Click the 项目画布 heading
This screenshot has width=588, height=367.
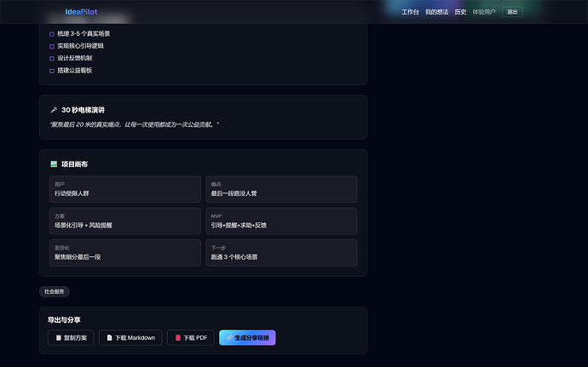[74, 164]
